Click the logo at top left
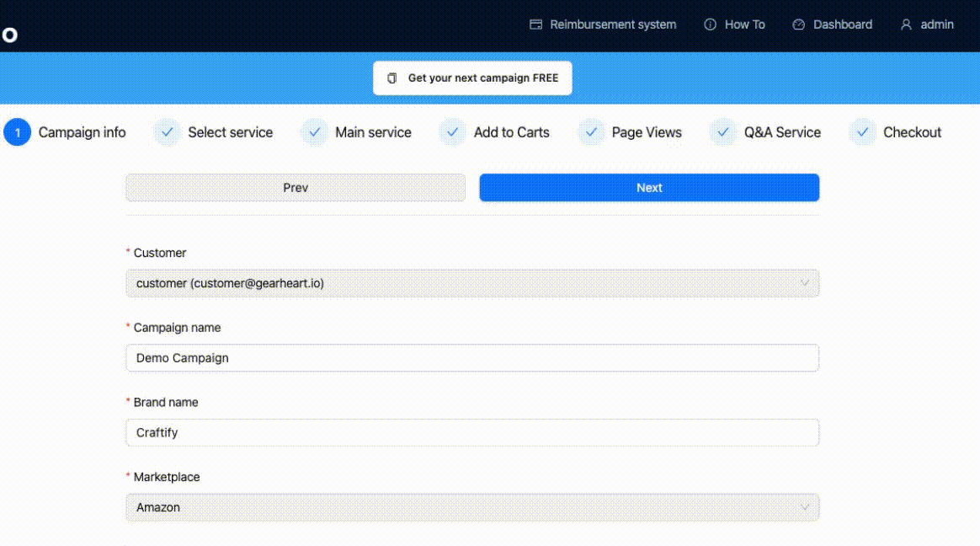The height and width of the screenshot is (546, 980). click(x=9, y=35)
